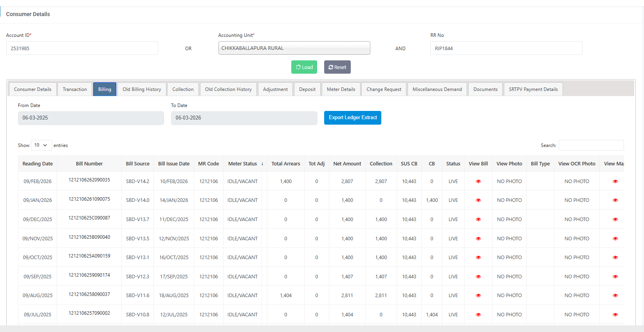This screenshot has width=644, height=332.
Task: Click View Bill eye icon for 09/DEC/2025
Action: (478, 220)
